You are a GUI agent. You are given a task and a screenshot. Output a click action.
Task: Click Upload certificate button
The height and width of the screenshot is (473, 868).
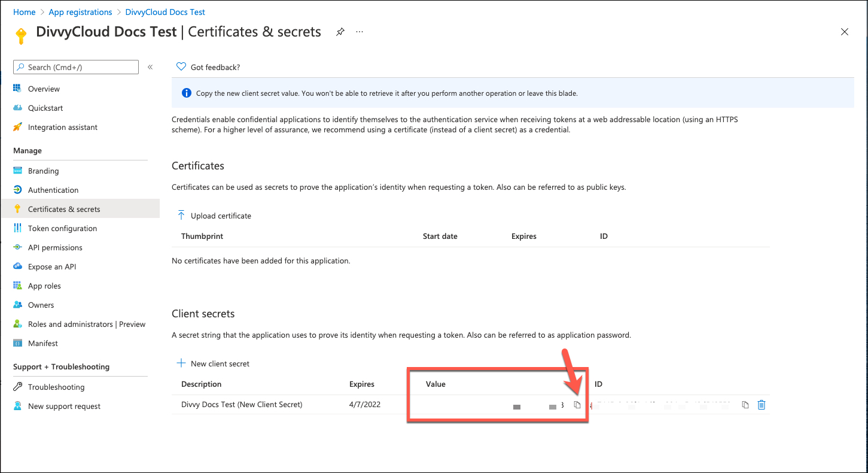(221, 216)
